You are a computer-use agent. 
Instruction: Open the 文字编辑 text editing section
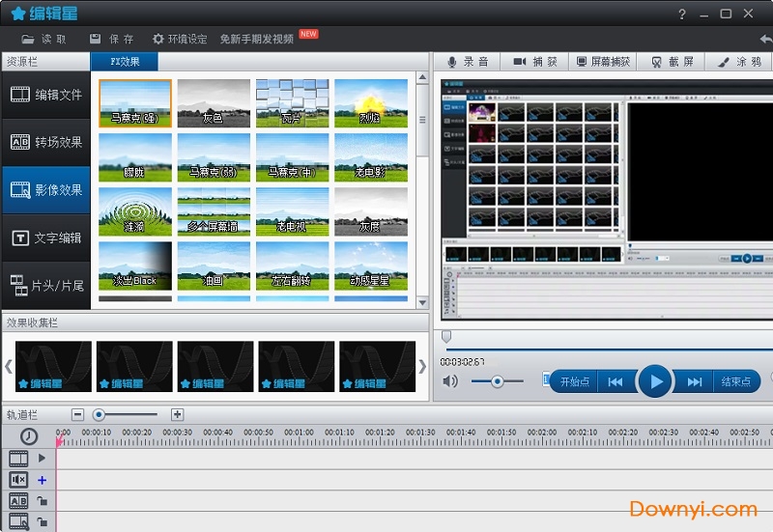[x=45, y=238]
